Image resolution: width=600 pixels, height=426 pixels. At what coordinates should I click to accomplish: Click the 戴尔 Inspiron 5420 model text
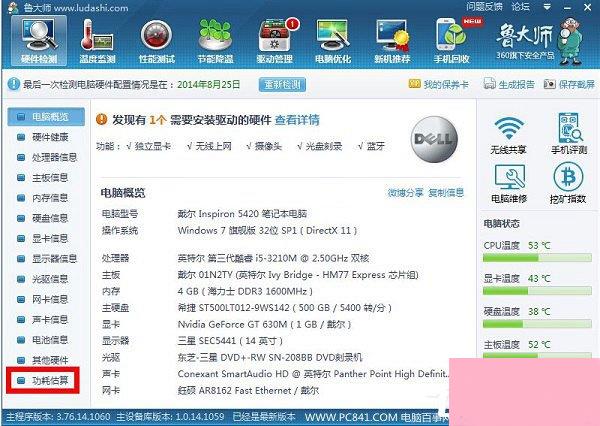coord(242,214)
